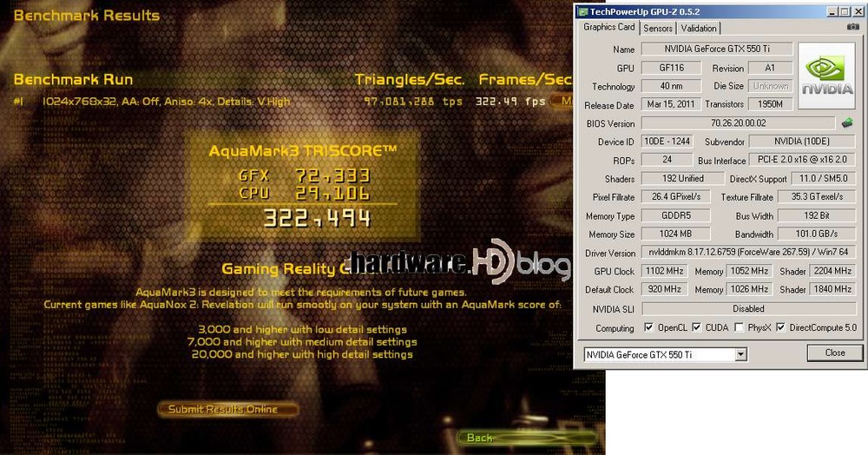Minimize the GPU-Z window

point(832,11)
